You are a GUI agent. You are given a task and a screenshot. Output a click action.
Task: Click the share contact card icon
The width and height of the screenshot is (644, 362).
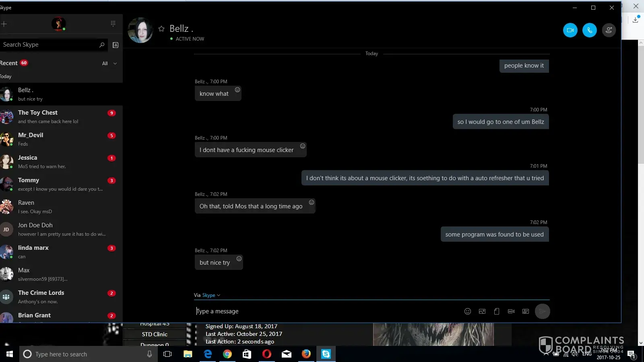525,311
